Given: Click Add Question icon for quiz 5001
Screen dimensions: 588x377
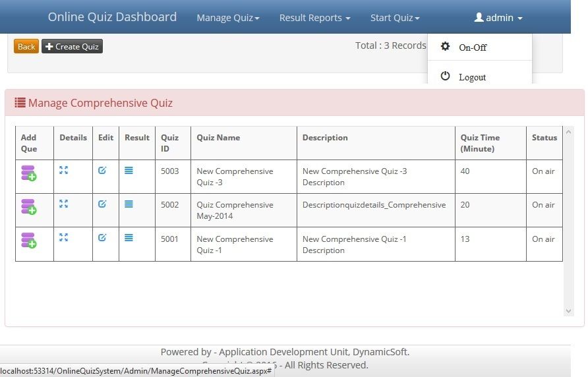Looking at the screenshot, I should [x=28, y=241].
